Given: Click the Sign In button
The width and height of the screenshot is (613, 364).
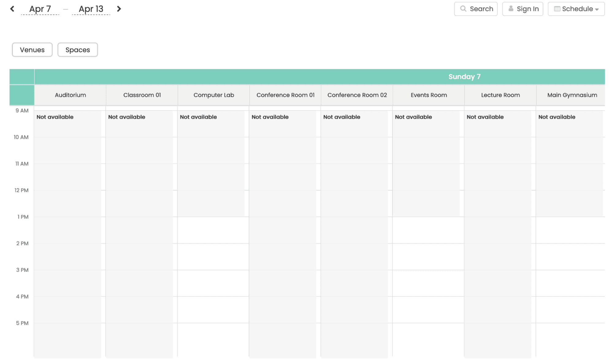Looking at the screenshot, I should coord(523,9).
